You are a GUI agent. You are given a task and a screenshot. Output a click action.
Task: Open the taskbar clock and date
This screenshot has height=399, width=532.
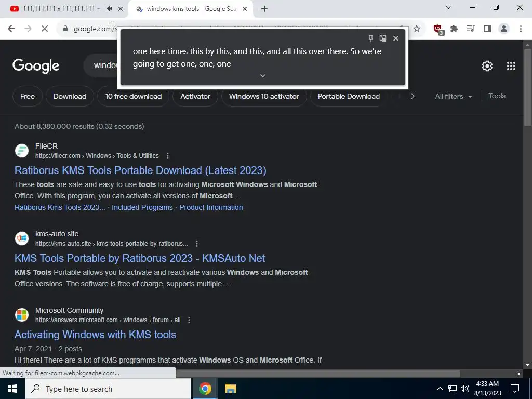(487, 389)
